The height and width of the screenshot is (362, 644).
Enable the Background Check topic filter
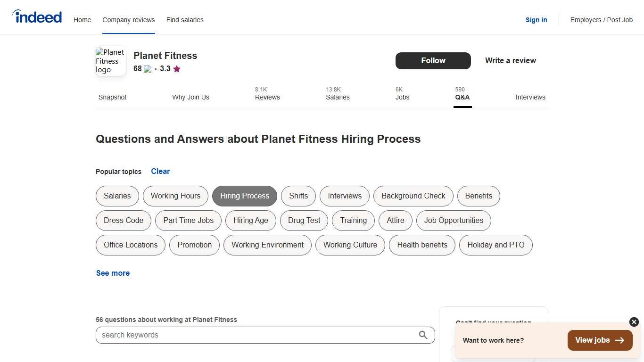[413, 196]
